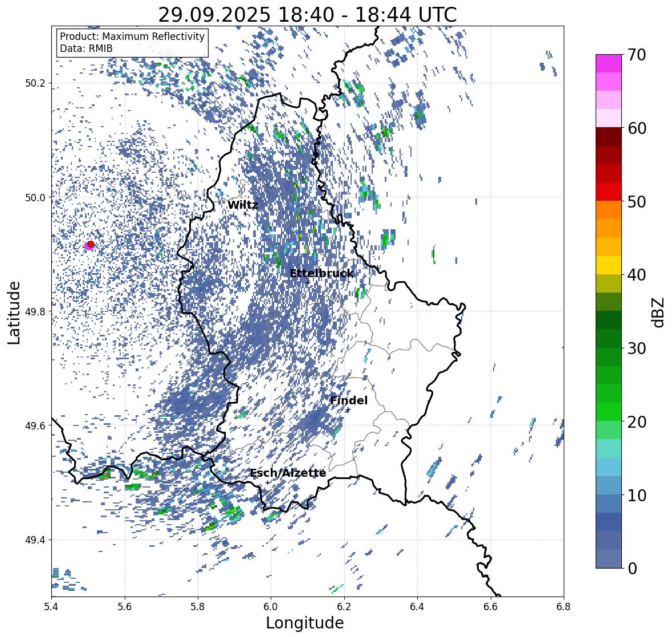Viewport: 672px width, 637px height.
Task: Click the red dot marker on the map
Action: [x=91, y=244]
